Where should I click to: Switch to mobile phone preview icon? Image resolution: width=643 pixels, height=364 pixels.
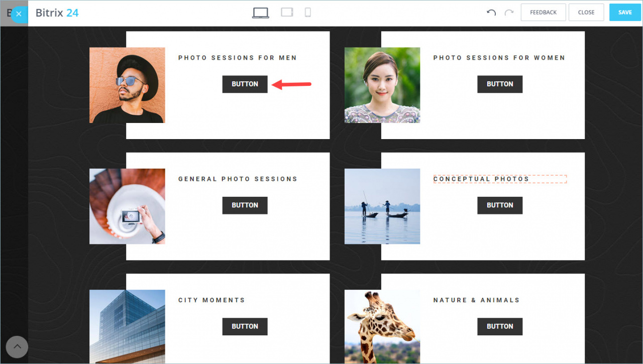(x=308, y=12)
